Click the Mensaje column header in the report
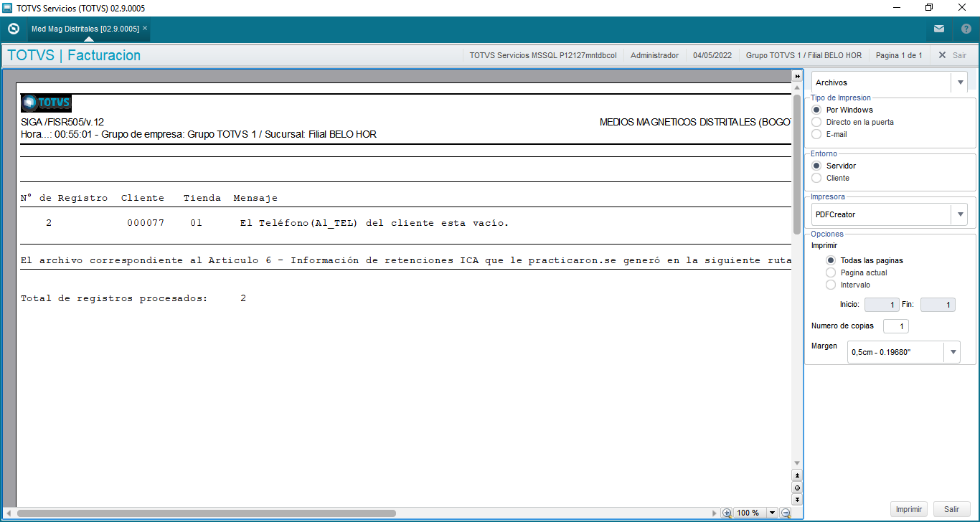980x522 pixels. pyautogui.click(x=255, y=198)
